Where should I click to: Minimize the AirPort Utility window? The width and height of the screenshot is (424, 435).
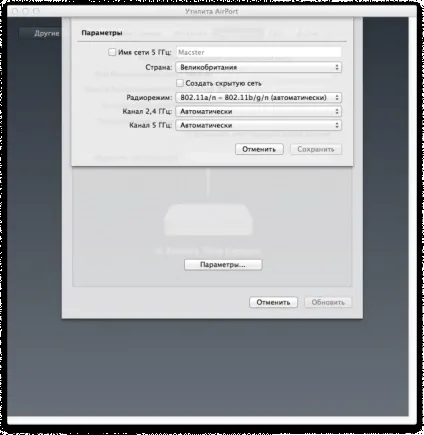[x=25, y=11]
